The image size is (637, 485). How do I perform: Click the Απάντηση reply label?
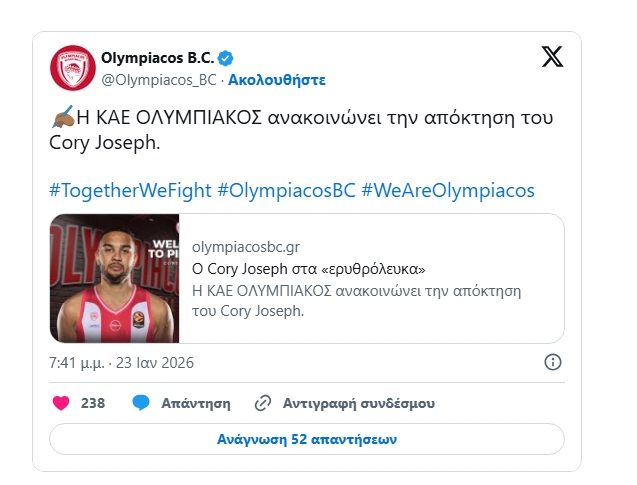(196, 404)
